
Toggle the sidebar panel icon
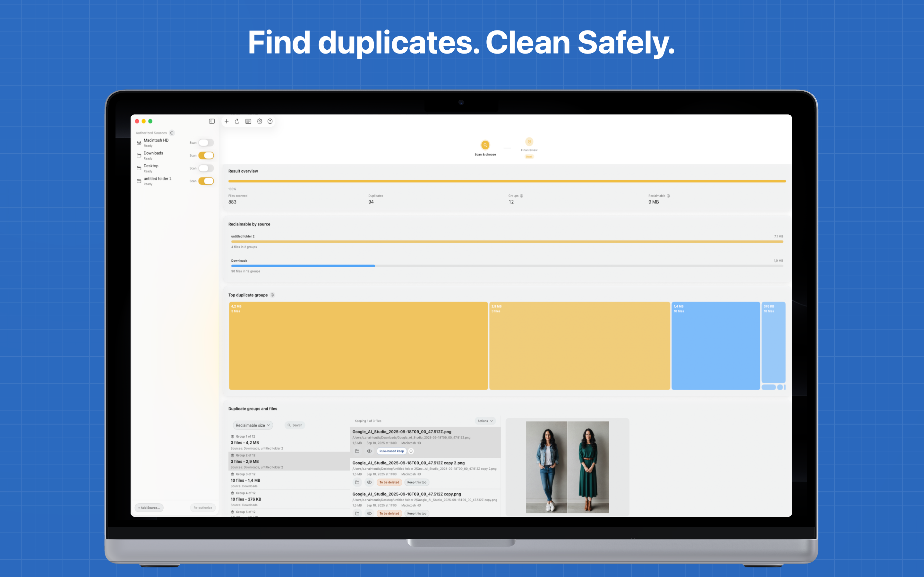point(211,121)
